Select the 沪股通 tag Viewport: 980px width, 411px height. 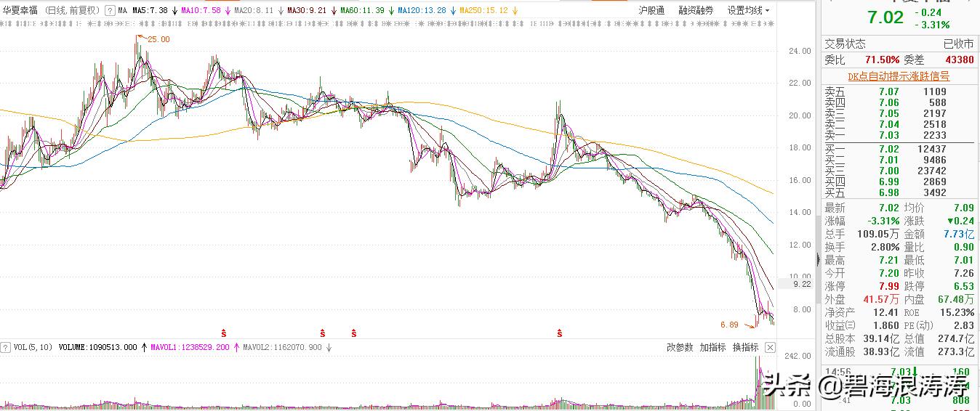[651, 11]
